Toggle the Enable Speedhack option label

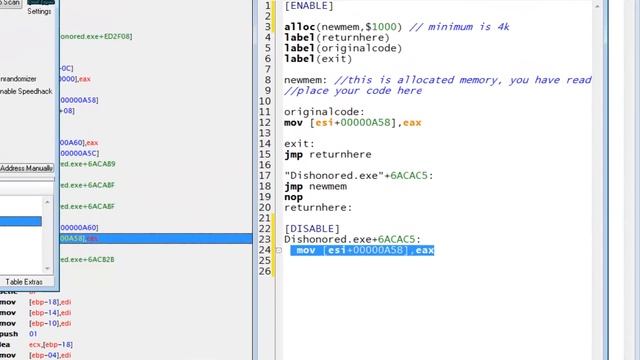click(27, 91)
